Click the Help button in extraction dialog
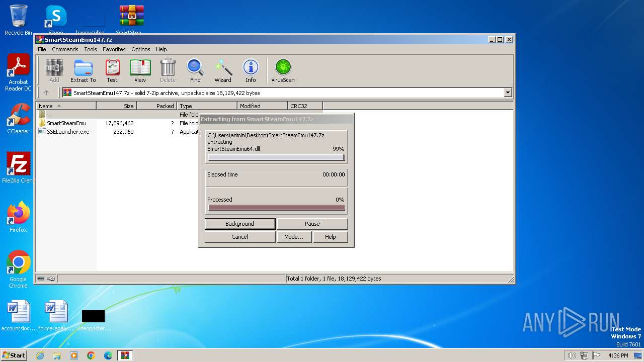 point(331,237)
